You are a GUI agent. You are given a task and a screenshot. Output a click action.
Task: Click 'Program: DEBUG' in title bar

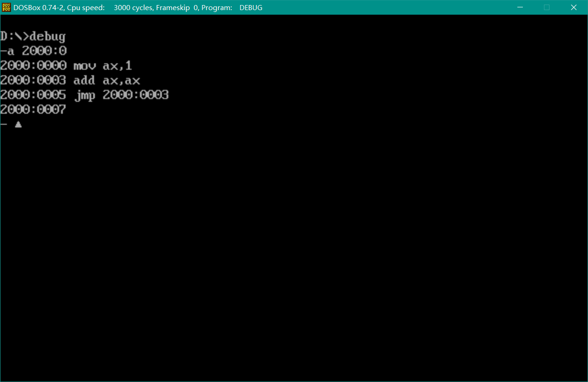click(x=232, y=7)
